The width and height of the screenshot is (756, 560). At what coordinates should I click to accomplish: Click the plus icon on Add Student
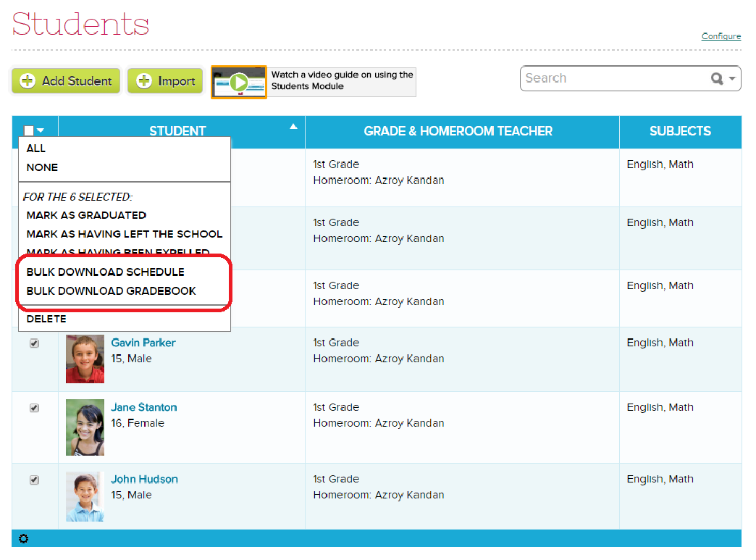[28, 81]
